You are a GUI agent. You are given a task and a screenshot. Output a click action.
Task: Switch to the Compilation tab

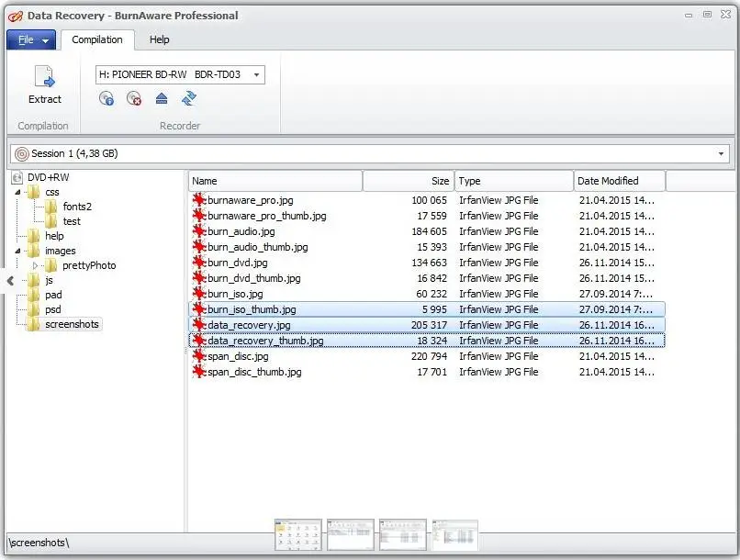97,39
